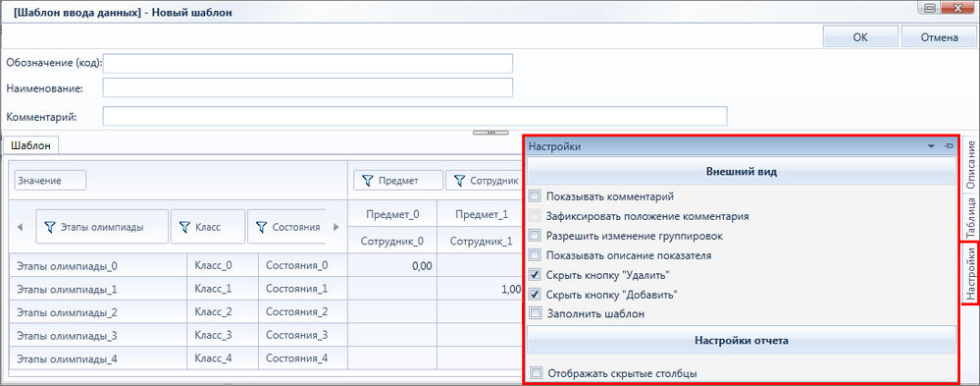Click the filter icon on Сотрудник
980x386 pixels.
pyautogui.click(x=459, y=181)
